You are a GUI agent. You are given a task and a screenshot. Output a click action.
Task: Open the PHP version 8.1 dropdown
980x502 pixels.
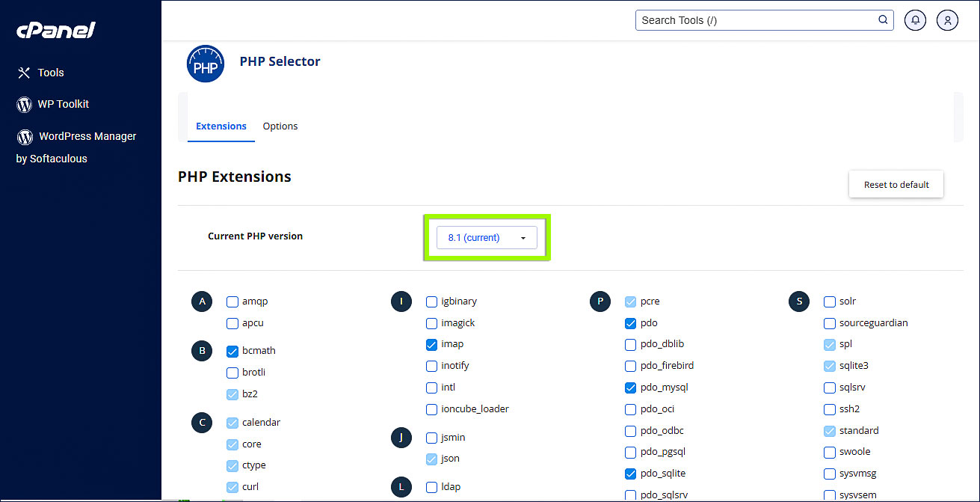[487, 238]
